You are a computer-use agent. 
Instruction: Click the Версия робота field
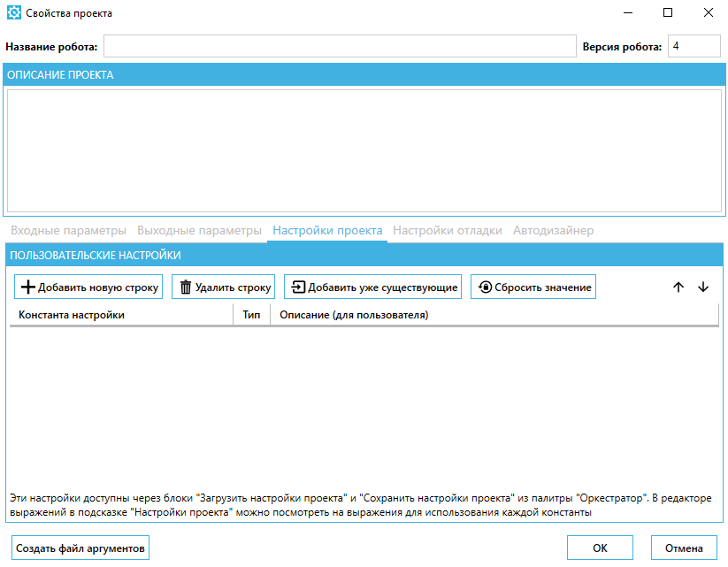694,46
